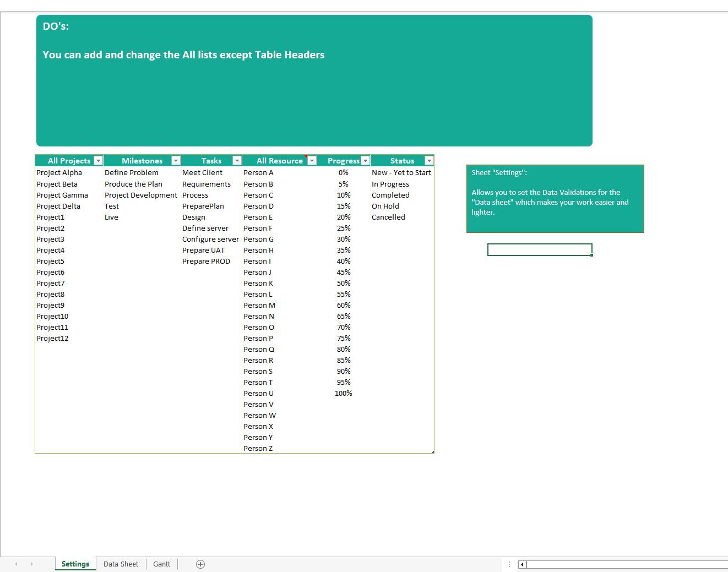The height and width of the screenshot is (572, 728).
Task: Select the cell "Project Delta"
Action: (69, 206)
